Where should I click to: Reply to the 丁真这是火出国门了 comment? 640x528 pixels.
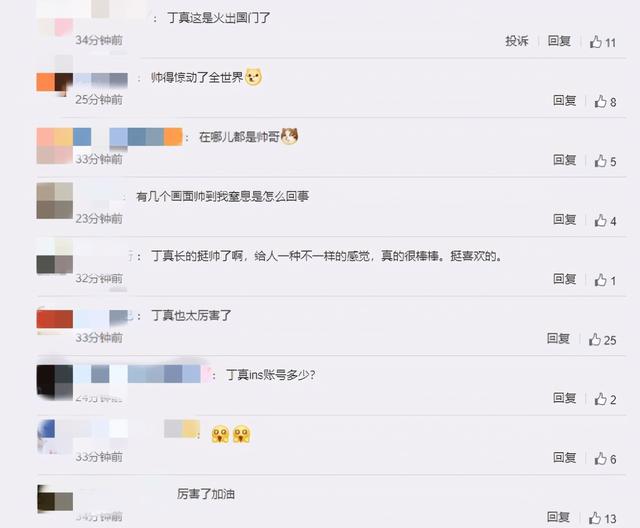(x=559, y=41)
